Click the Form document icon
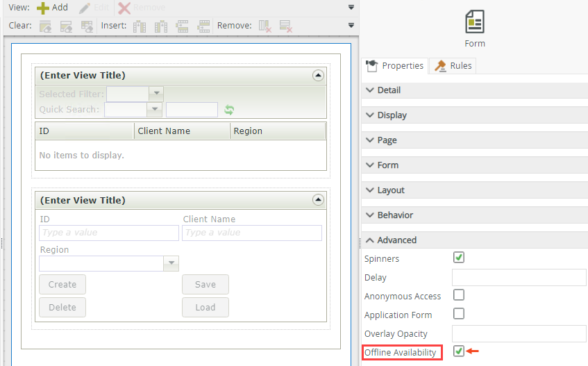588x366 pixels. 475,22
